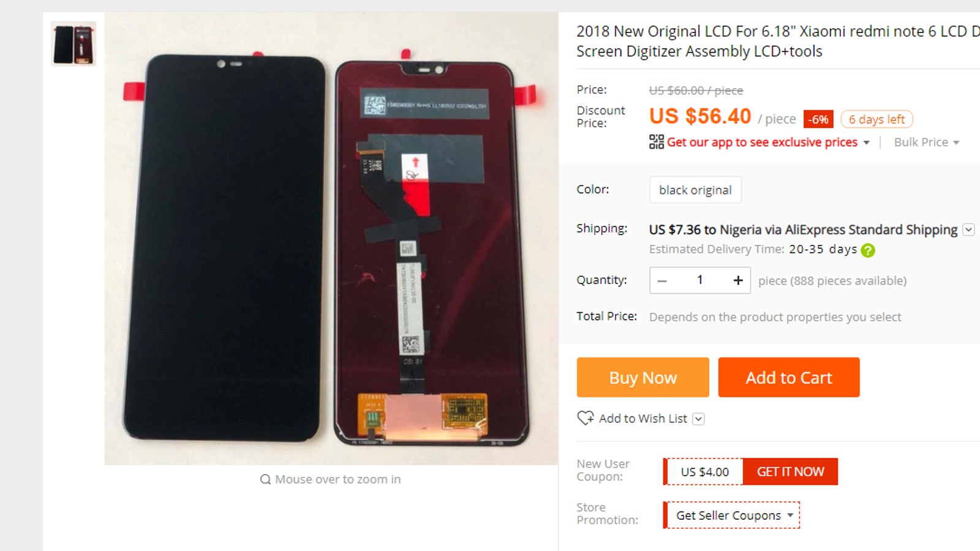Click the green delivery time help icon
This screenshot has width=980, height=551.
click(x=868, y=250)
